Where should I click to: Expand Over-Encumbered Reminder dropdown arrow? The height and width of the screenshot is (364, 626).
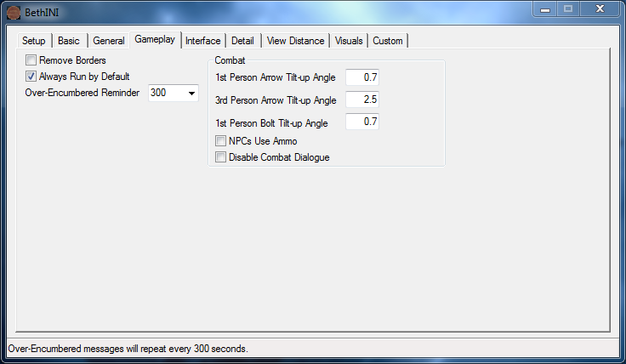191,93
